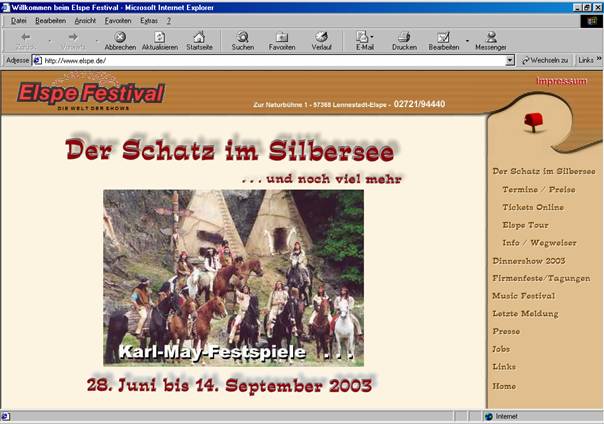Screen dimensions: 604x424
Task: Close the Internet Explorer window
Action: [597, 7]
